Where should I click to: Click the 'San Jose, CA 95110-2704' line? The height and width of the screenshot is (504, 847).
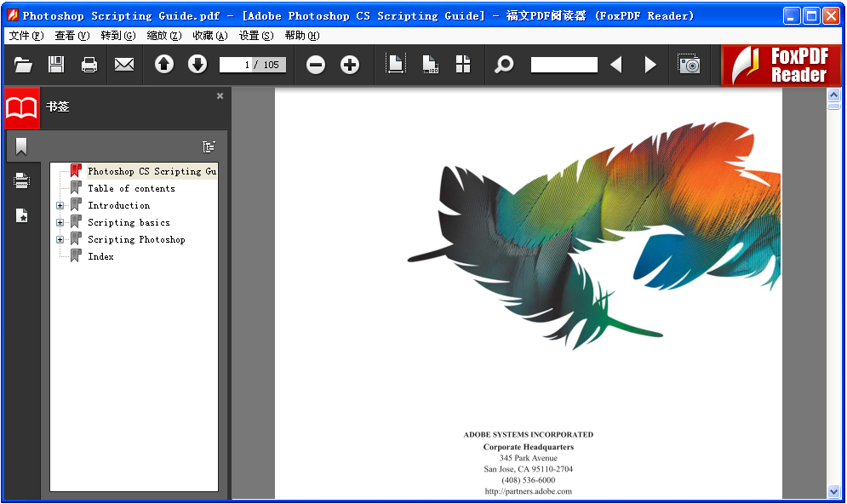point(529,469)
